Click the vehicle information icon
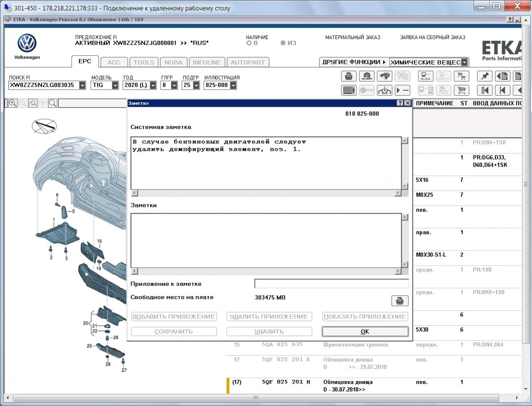The width and height of the screenshot is (532, 406). click(x=384, y=90)
